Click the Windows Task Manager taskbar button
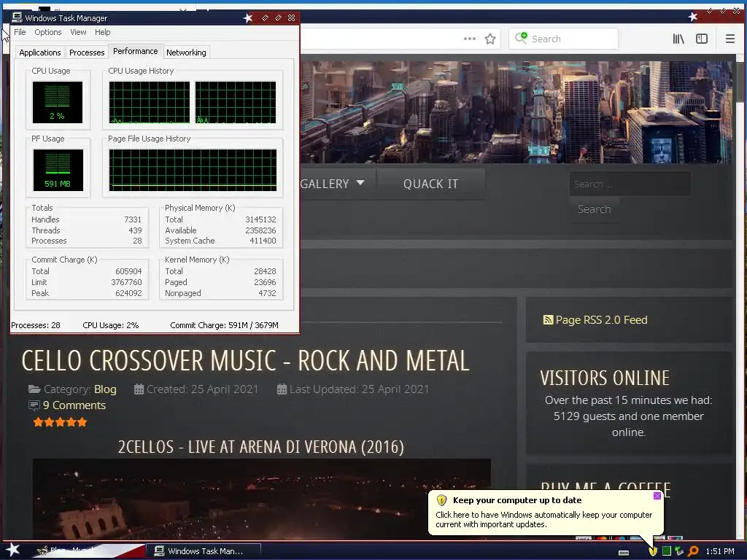The height and width of the screenshot is (560, 747). pos(203,551)
